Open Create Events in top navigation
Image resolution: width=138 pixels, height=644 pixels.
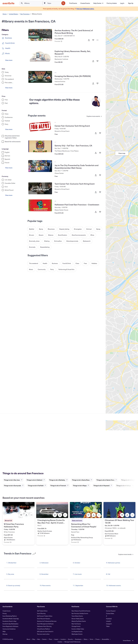(85, 3)
